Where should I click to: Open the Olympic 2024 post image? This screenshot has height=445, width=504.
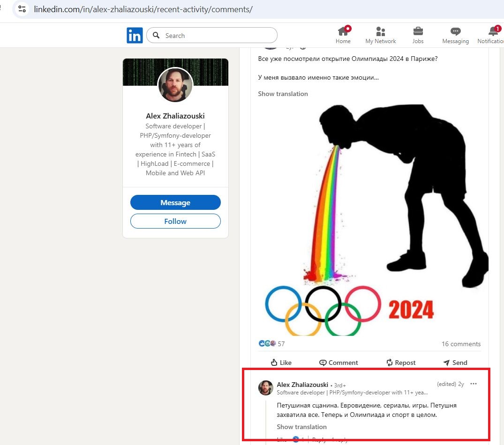(x=369, y=220)
